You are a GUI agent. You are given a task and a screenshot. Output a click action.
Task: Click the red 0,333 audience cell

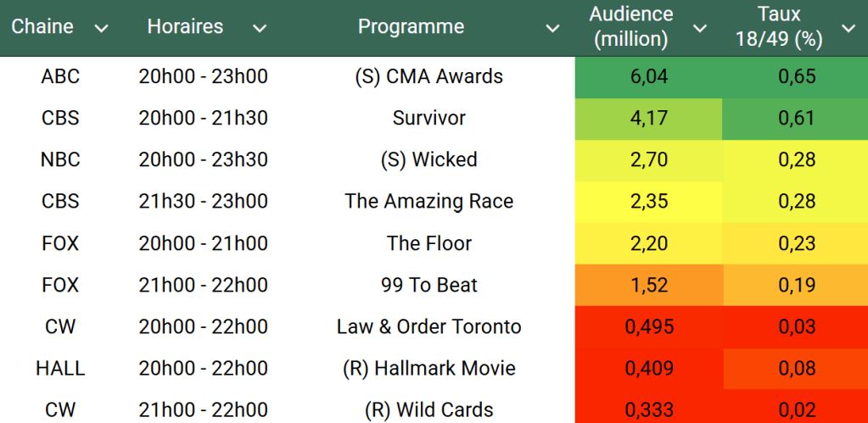coord(649,409)
